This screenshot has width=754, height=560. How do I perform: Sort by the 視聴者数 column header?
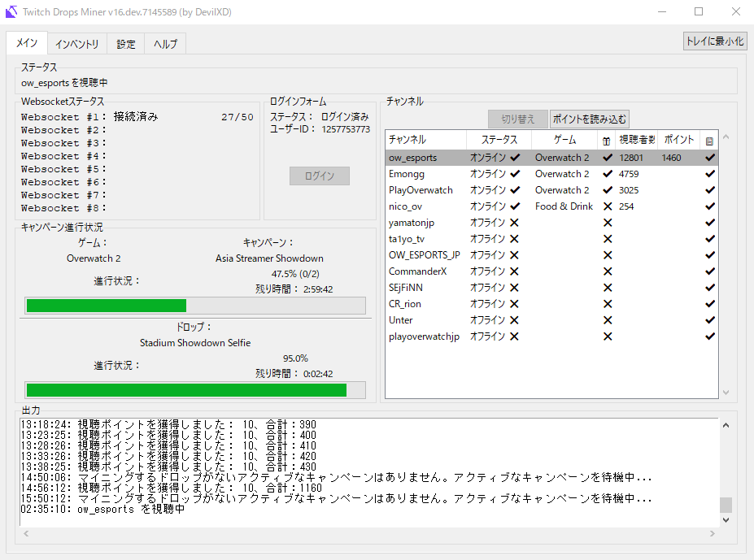pos(637,140)
